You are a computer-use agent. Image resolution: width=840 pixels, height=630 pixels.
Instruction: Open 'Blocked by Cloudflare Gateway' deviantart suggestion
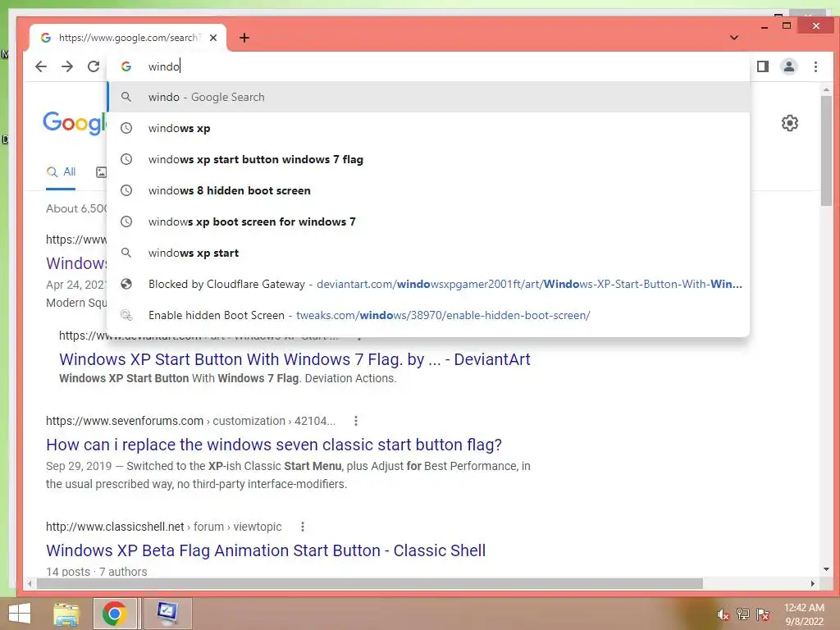point(428,284)
